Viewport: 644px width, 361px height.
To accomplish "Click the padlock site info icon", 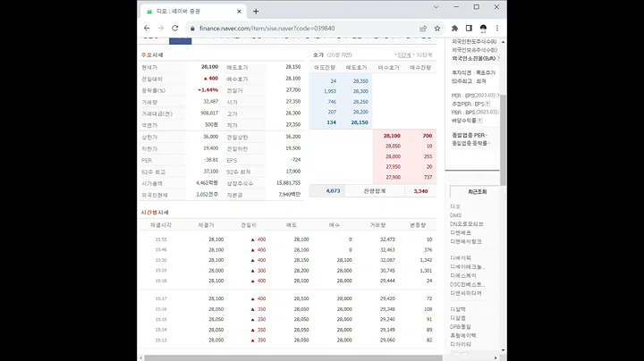I will pos(192,29).
